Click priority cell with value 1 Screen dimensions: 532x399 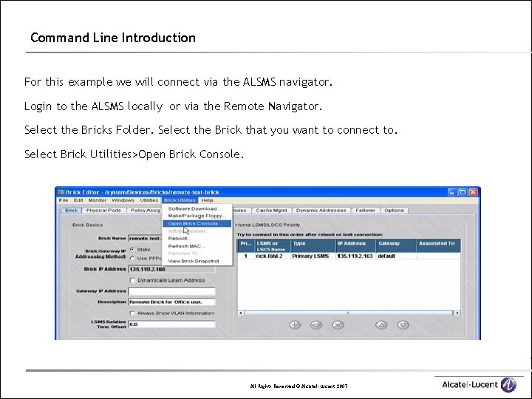click(246, 256)
